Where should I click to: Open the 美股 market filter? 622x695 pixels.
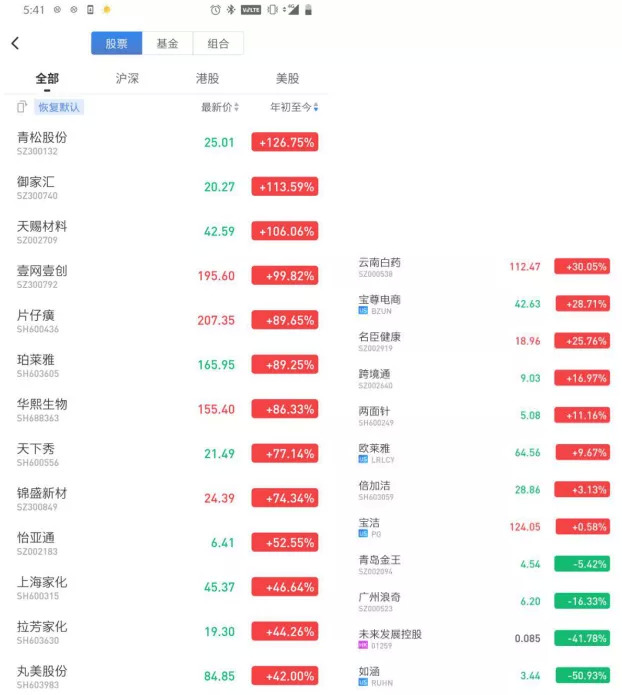point(287,79)
